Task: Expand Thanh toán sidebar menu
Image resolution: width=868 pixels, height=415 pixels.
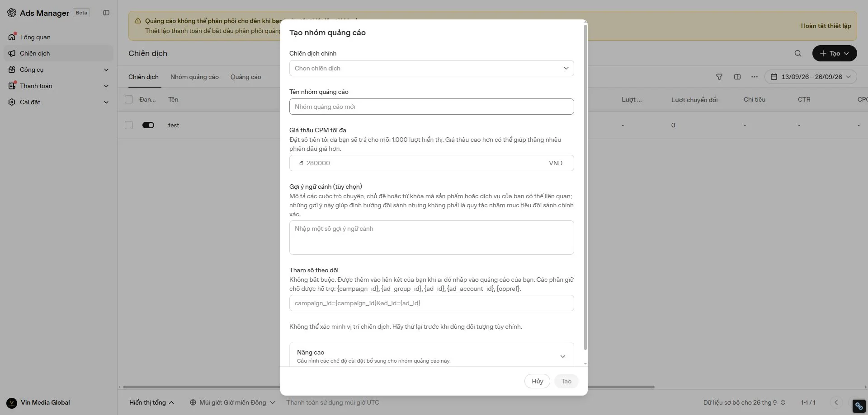Action: pos(58,86)
